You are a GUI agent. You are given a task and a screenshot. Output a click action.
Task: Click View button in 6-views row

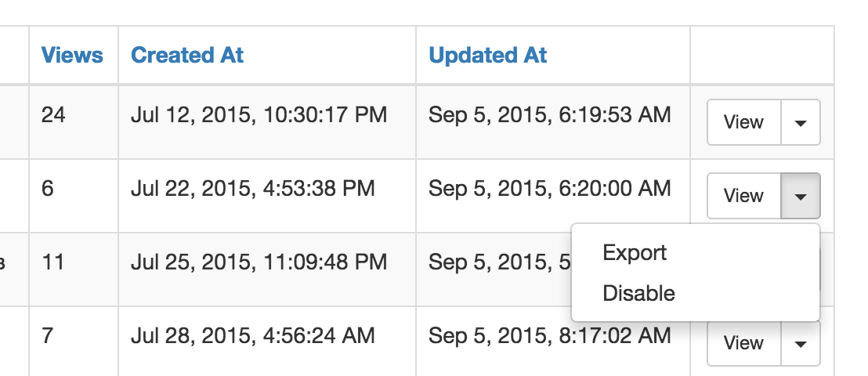(x=744, y=196)
